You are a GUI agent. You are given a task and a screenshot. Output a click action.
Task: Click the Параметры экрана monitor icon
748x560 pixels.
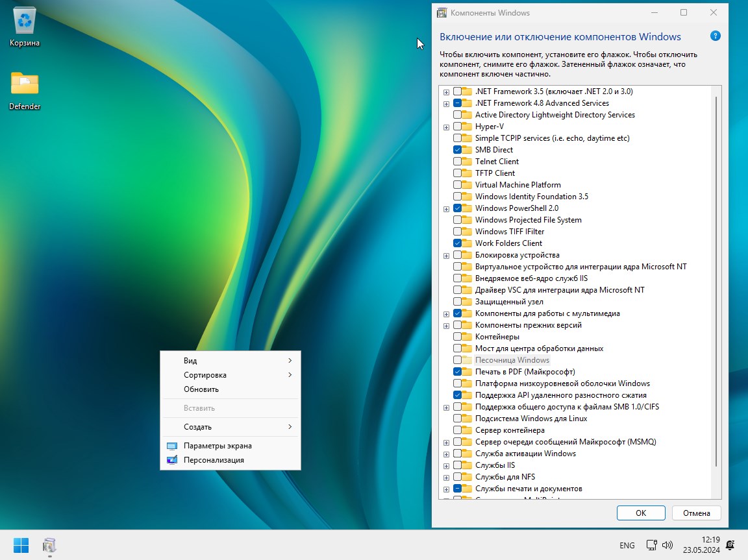(x=171, y=446)
